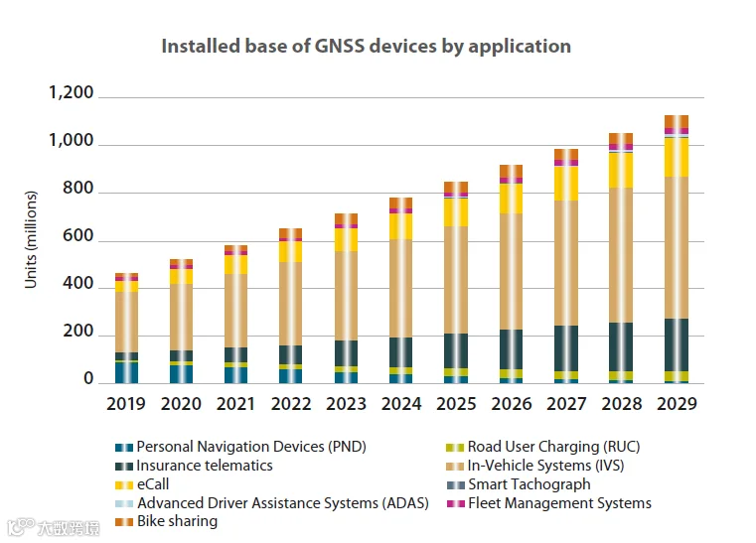Click the 200 y-axis value
Image resolution: width=756 pixels, height=543 pixels.
(78, 331)
